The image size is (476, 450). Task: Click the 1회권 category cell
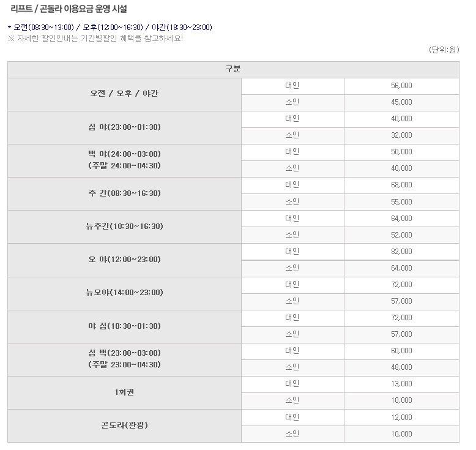tap(124, 392)
